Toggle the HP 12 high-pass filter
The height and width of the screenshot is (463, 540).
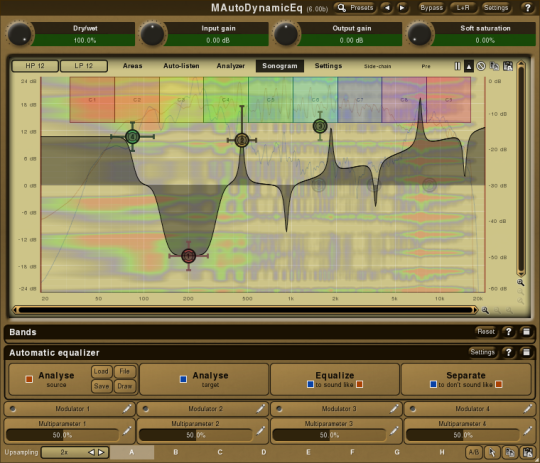35,66
